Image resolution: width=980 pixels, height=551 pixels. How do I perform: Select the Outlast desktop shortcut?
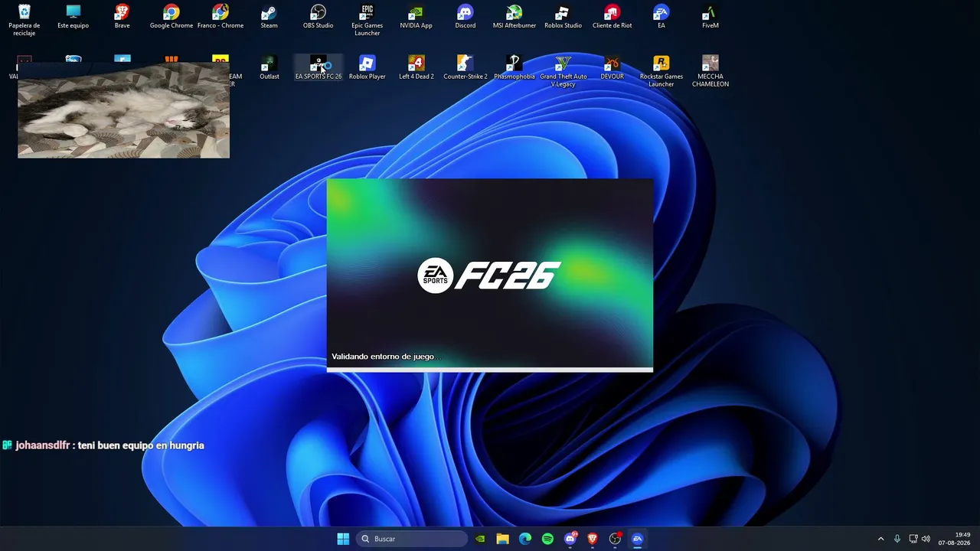[x=269, y=67]
